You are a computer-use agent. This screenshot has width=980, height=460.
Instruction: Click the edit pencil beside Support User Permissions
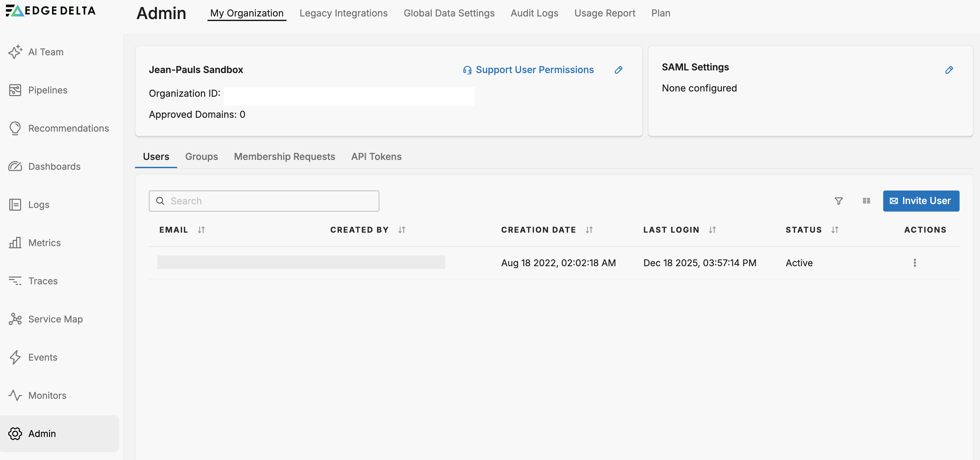click(x=618, y=69)
